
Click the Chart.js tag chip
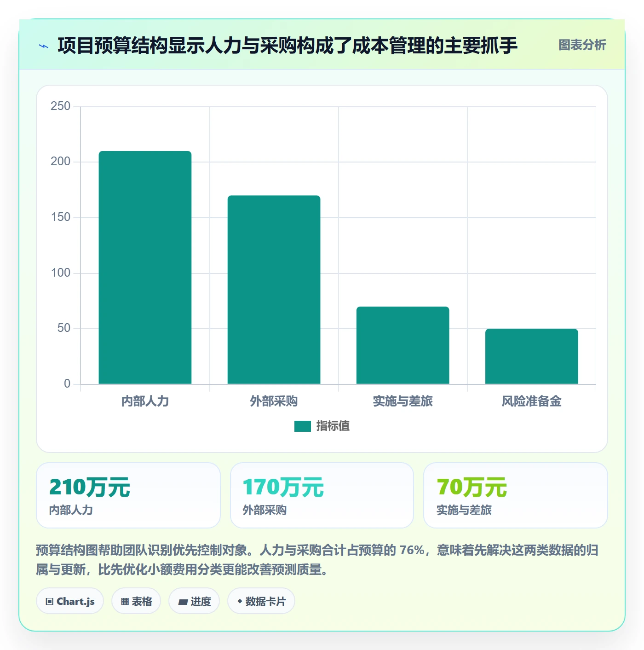[70, 601]
